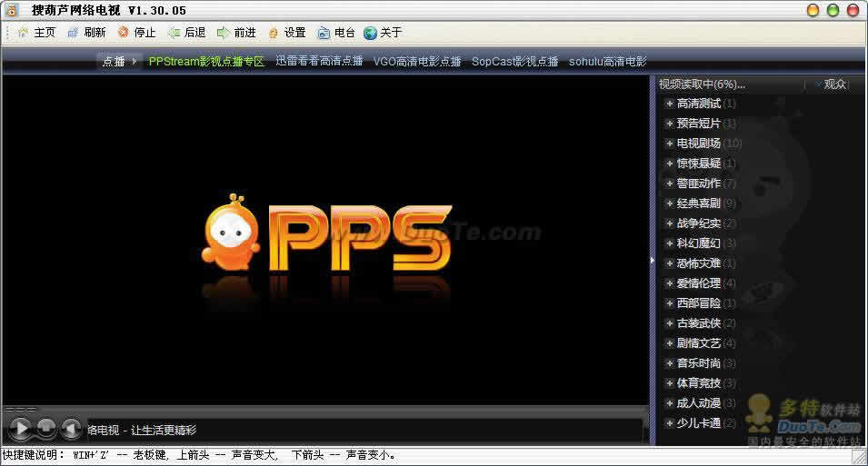Stop playback with the round stop button
This screenshot has width=868, height=466.
tap(46, 427)
